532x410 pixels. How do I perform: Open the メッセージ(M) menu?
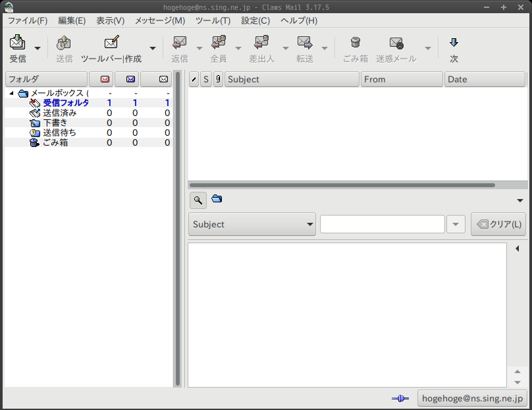[160, 20]
